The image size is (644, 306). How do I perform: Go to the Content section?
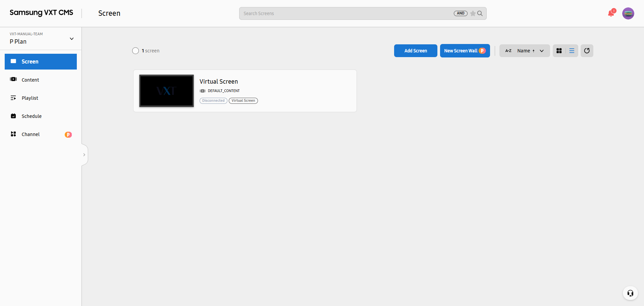pos(41,80)
